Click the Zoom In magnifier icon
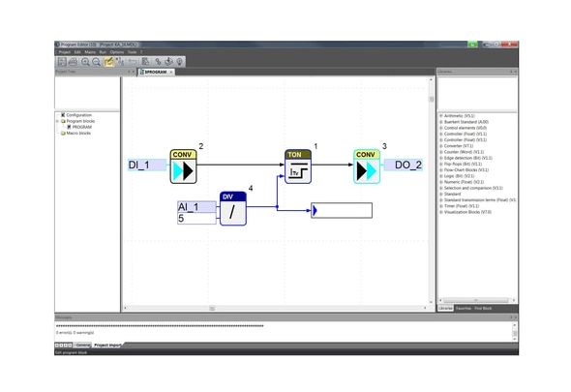Screen dimensions: 571x392 [85, 62]
